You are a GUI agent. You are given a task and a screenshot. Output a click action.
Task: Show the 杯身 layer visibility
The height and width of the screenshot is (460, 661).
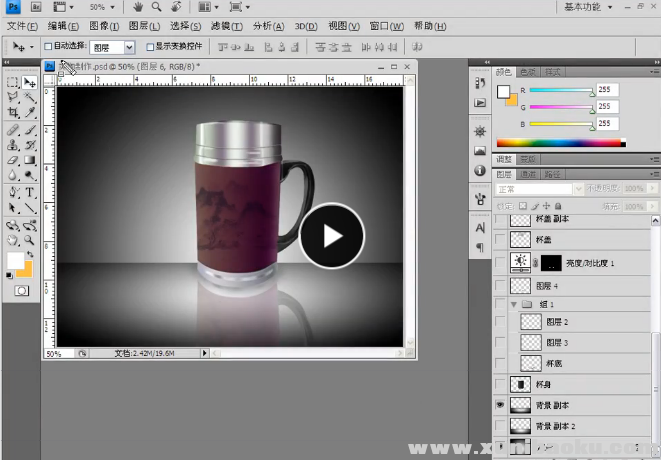(x=501, y=384)
